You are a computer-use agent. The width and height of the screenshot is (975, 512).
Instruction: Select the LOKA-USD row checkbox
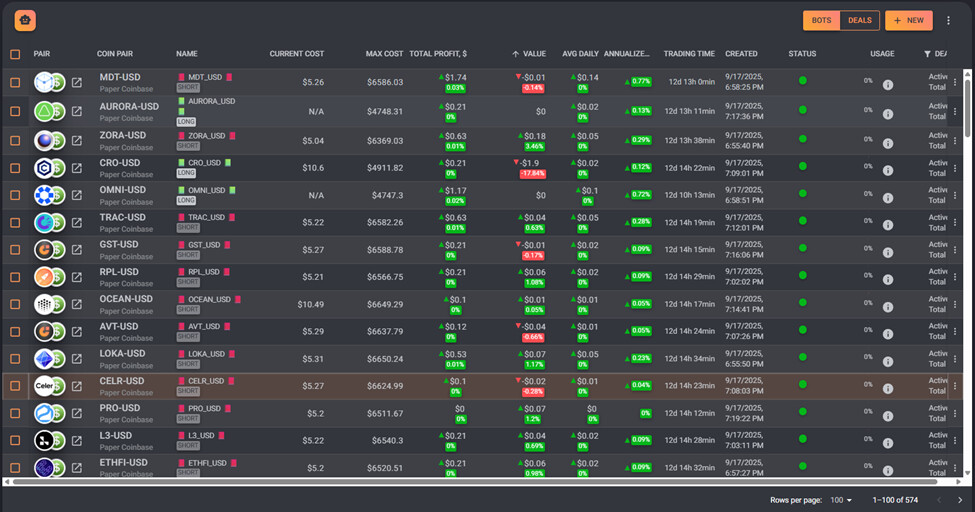(x=15, y=358)
